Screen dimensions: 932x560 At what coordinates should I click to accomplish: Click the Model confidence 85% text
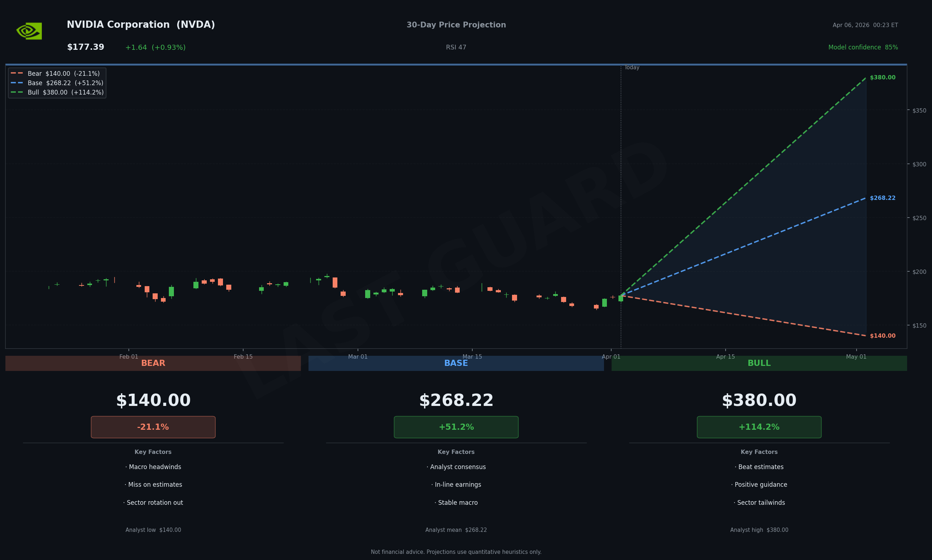[863, 48]
